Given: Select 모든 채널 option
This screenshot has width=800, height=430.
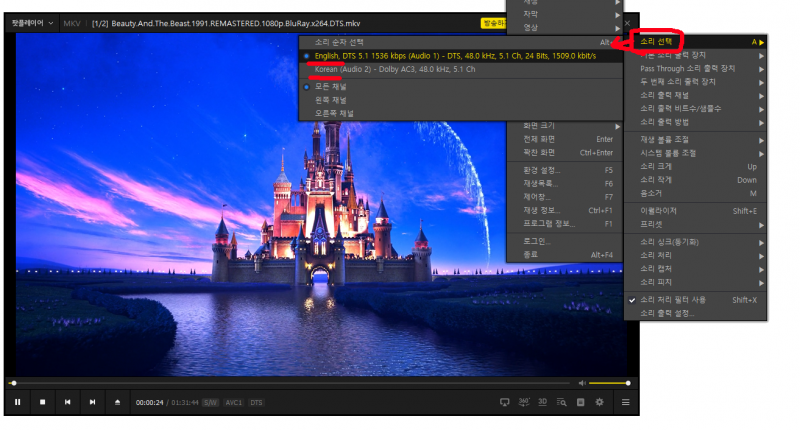Looking at the screenshot, I should tap(460, 87).
